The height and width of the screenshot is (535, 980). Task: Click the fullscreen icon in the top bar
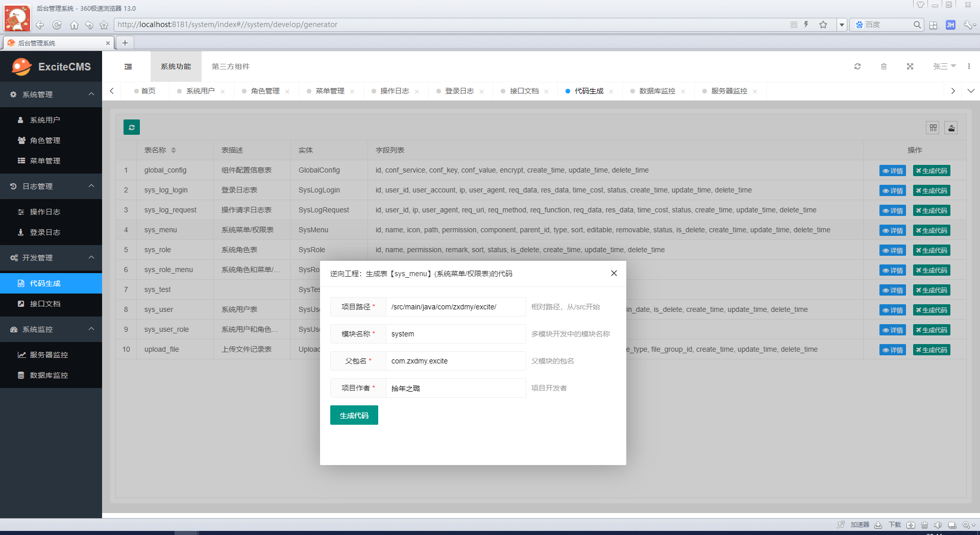point(910,66)
